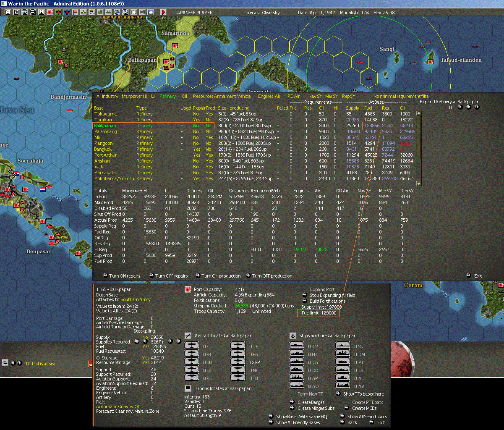Open the OP toolbar button
The width and height of the screenshot is (504, 430).
click(134, 12)
